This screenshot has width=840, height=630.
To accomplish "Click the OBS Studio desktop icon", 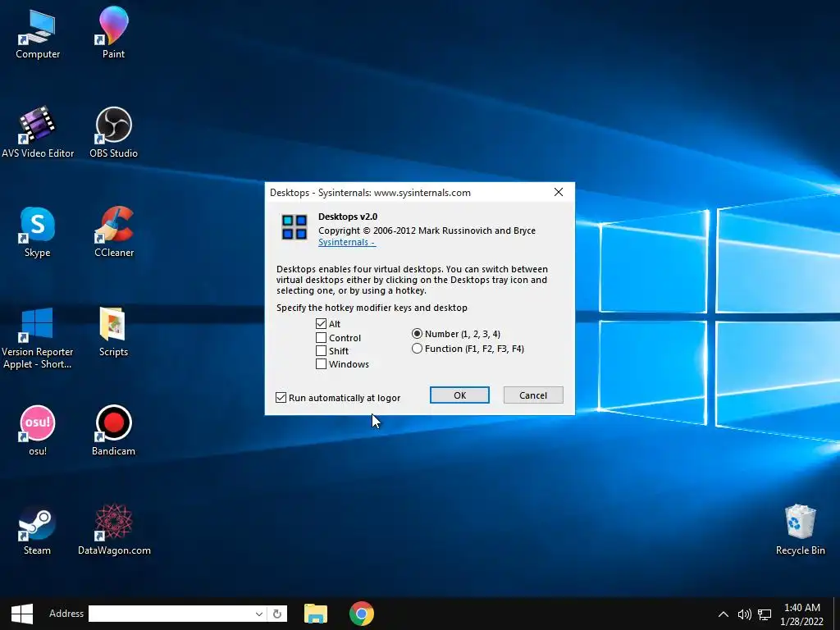I will click(x=113, y=132).
